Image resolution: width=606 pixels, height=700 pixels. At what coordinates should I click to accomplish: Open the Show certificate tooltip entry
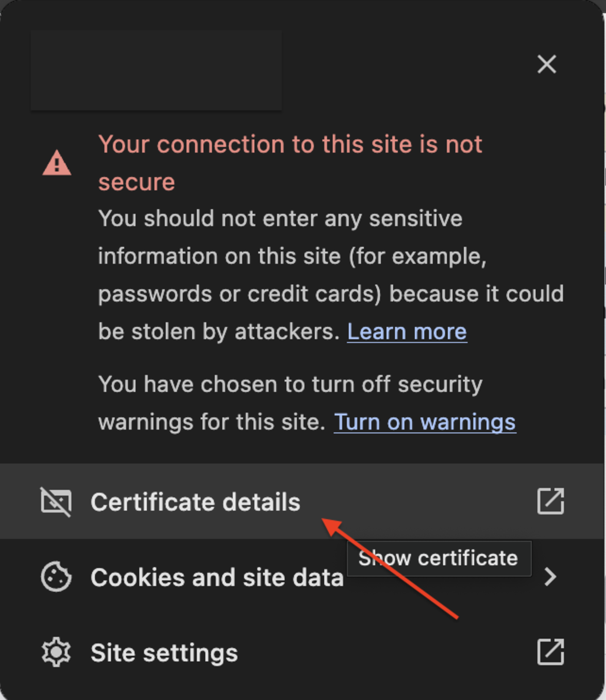click(439, 558)
